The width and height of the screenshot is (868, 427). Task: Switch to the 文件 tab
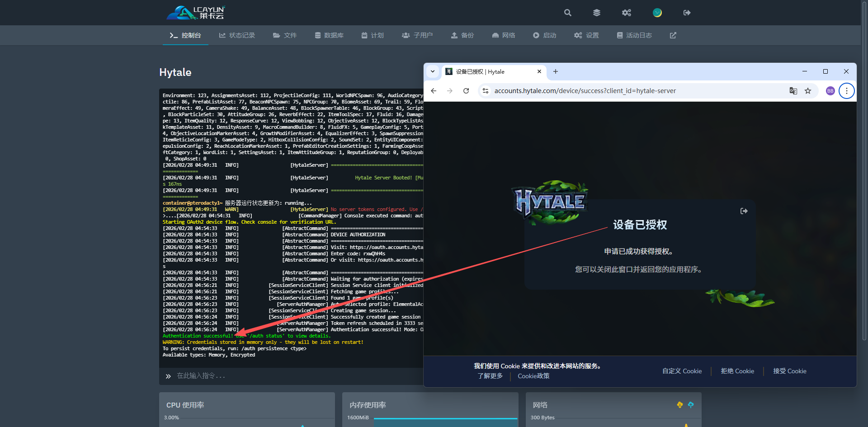(x=285, y=35)
